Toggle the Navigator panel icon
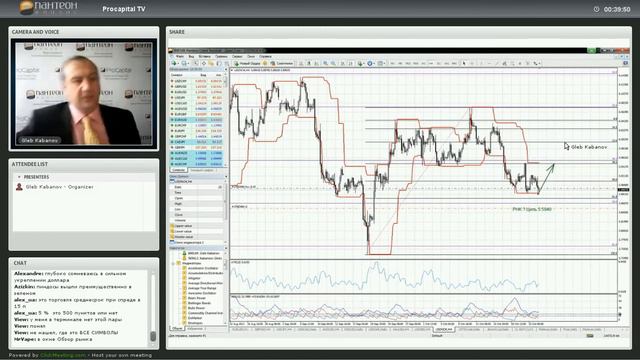The width and height of the screenshot is (640, 360). click(211, 63)
